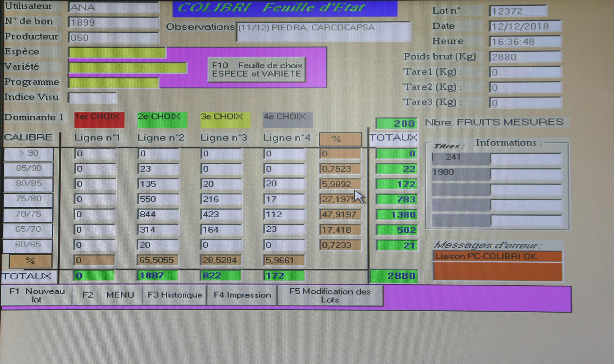Click Ligne n°4 total 172

click(284, 276)
